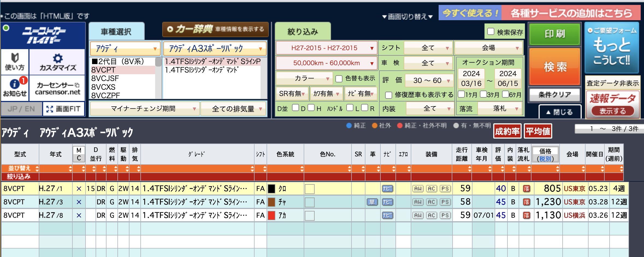
Task: Click X mark in the H.27/1 row
Action: [79, 189]
